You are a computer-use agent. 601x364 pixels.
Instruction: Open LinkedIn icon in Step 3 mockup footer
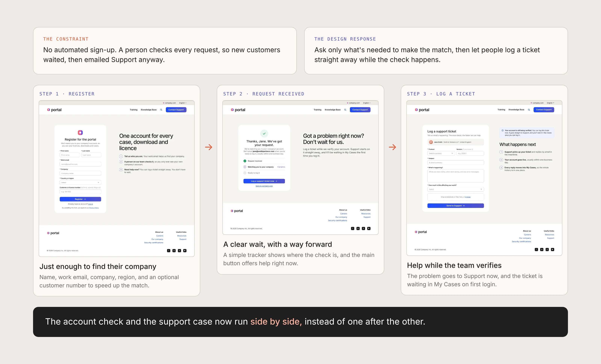point(542,250)
